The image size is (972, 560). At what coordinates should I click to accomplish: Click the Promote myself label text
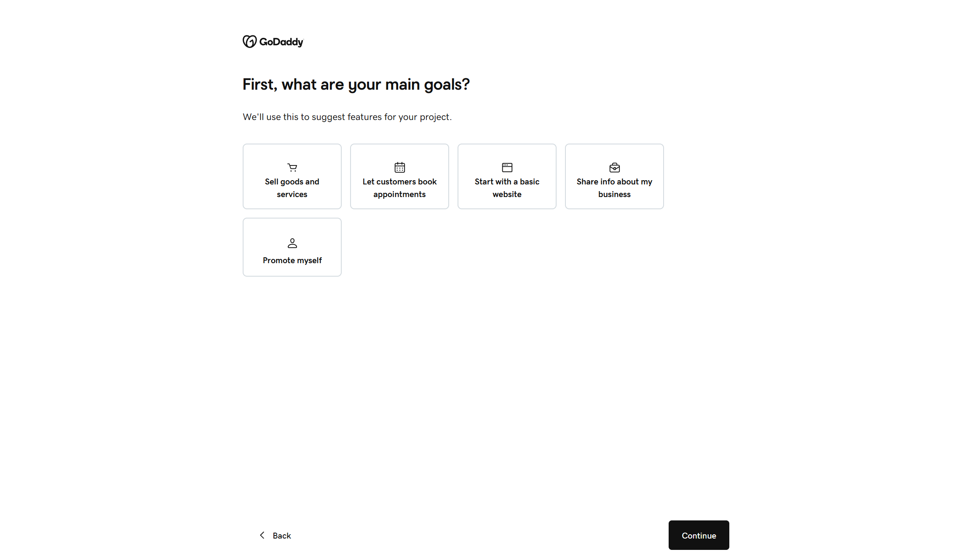(292, 260)
